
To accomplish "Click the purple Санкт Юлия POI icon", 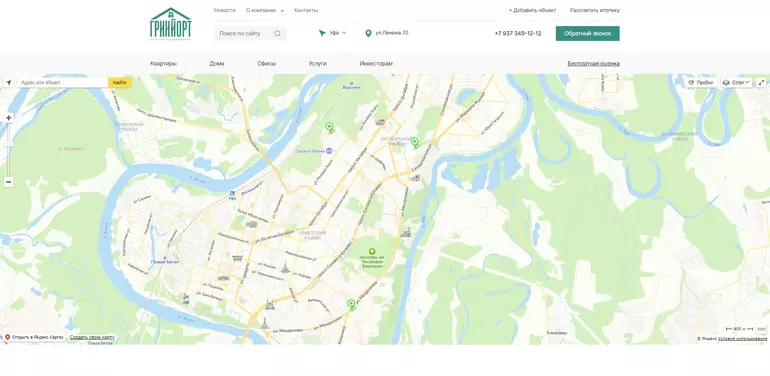I will [330, 151].
